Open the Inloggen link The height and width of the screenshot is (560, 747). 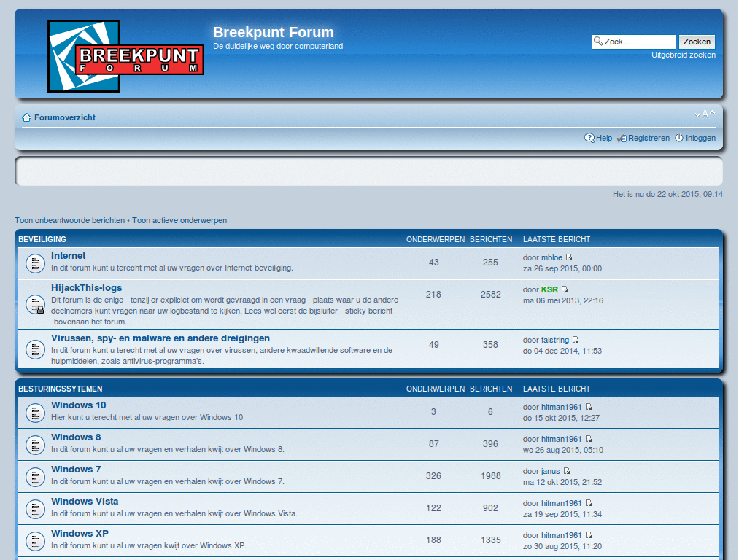coord(700,138)
